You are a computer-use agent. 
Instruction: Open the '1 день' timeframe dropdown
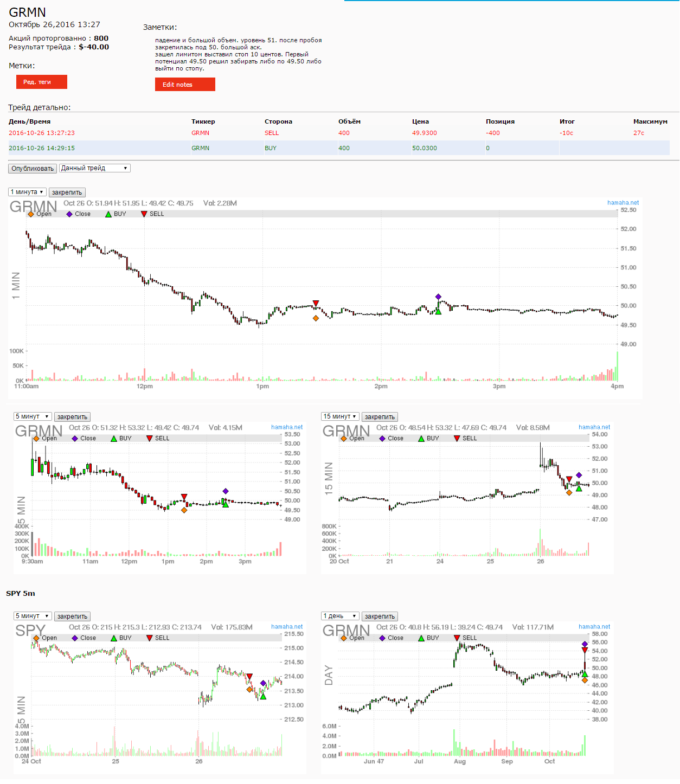pos(340,616)
